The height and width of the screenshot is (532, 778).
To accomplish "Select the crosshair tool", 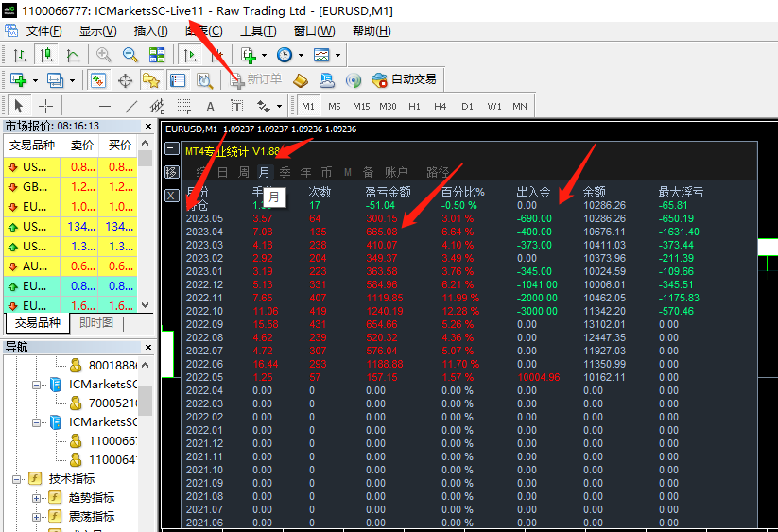I will pos(45,106).
